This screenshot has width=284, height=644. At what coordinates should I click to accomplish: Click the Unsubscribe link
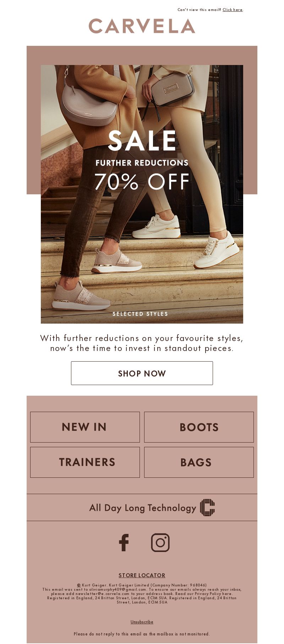pyautogui.click(x=142, y=622)
